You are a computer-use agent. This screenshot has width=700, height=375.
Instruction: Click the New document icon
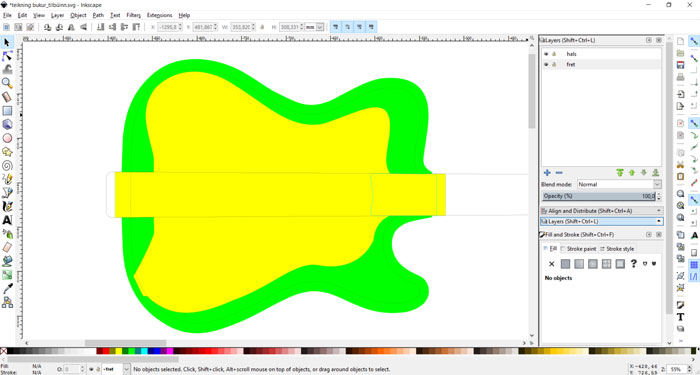(680, 42)
